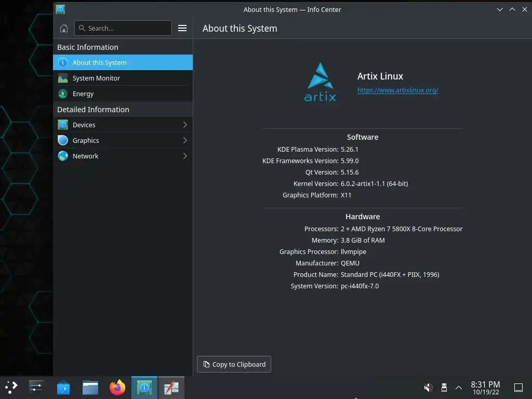Open the artixlinux.org website link
The image size is (532, 399).
[x=397, y=90]
